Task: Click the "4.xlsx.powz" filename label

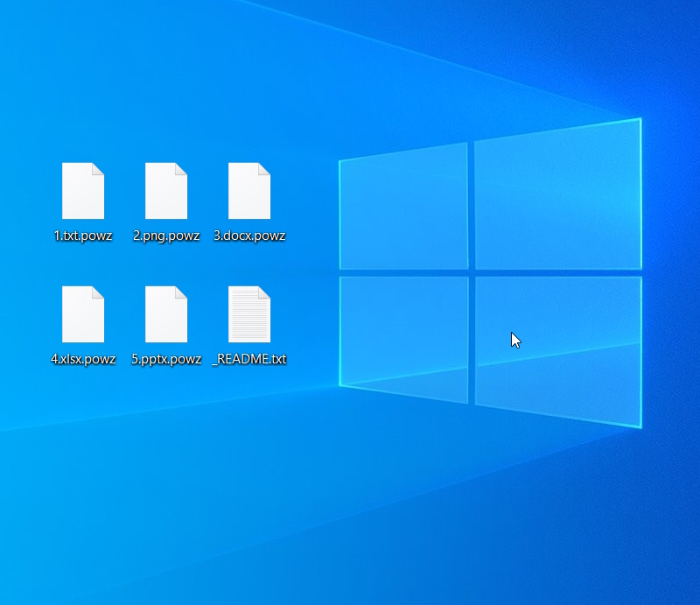Action: 83,359
